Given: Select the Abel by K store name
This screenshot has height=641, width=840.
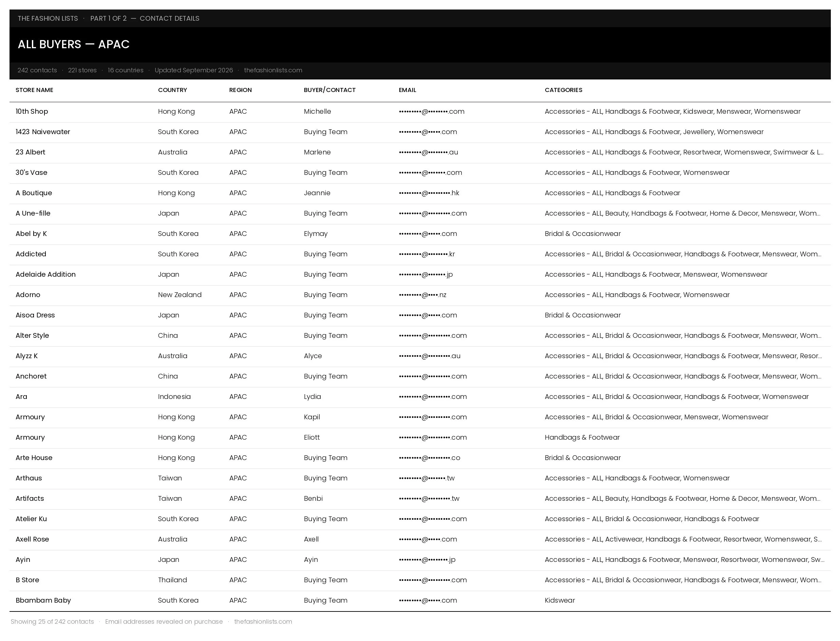Looking at the screenshot, I should point(31,234).
